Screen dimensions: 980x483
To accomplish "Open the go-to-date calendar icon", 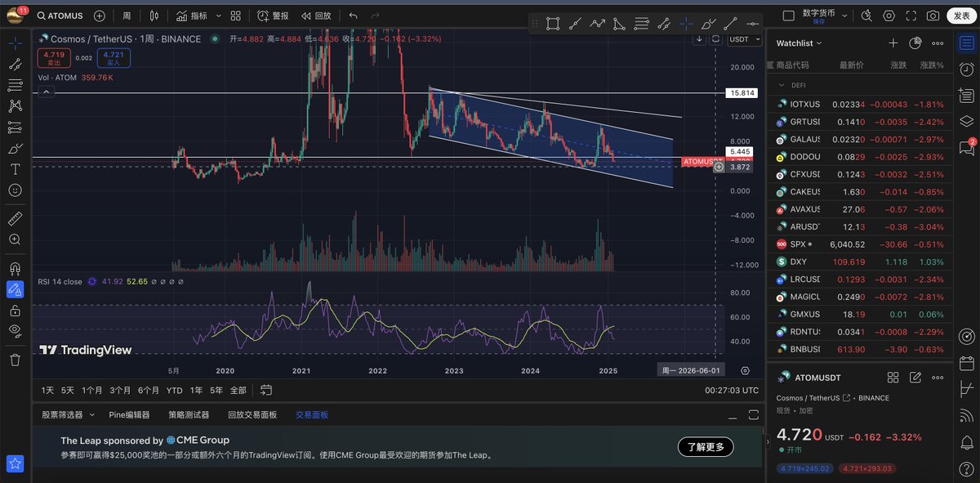I will click(x=266, y=391).
